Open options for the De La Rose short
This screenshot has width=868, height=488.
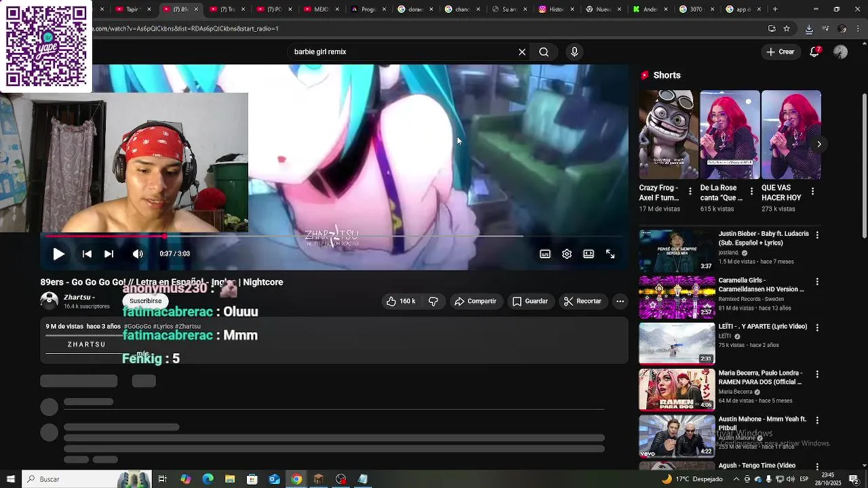click(x=751, y=192)
